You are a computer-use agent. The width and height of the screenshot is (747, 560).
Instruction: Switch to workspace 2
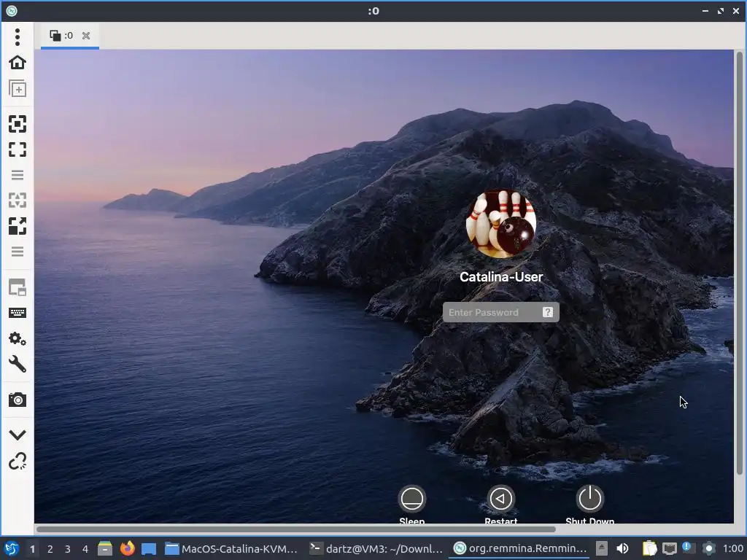point(50,549)
